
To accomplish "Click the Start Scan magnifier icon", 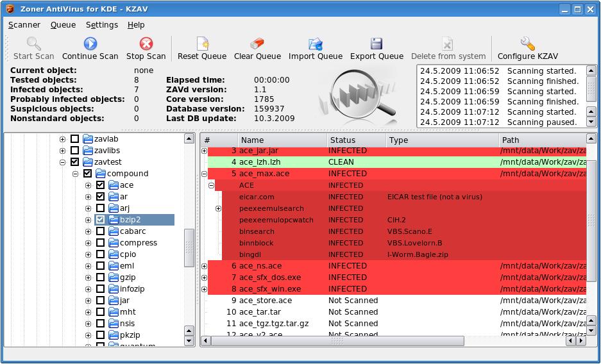I will (x=34, y=44).
